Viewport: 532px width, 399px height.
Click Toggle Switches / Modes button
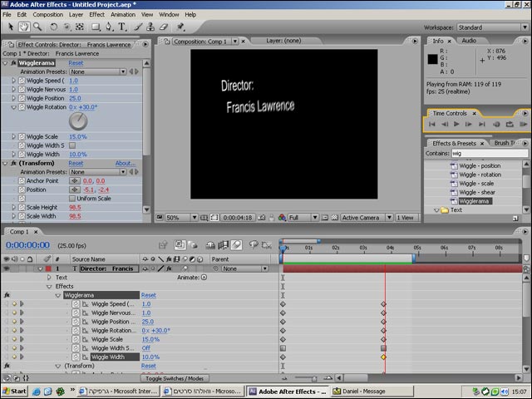(x=180, y=378)
